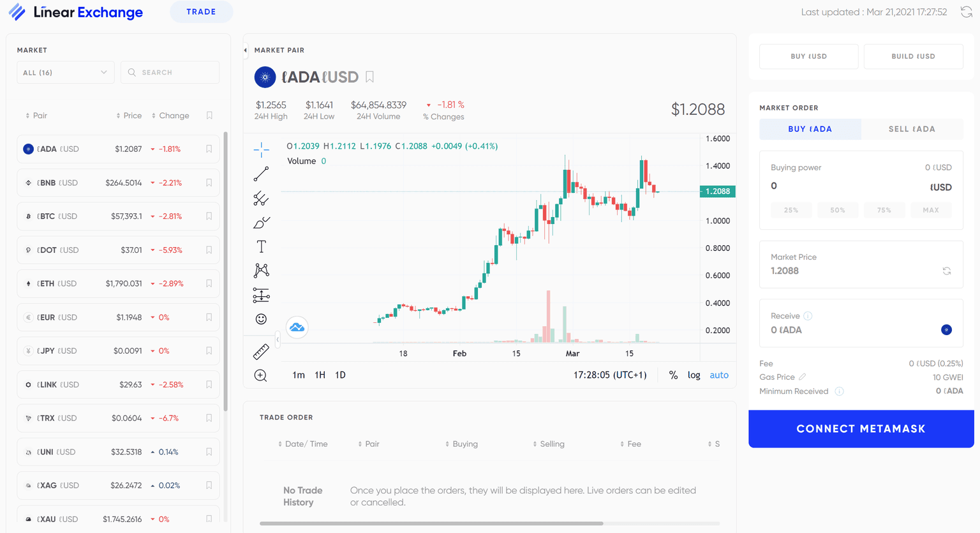Open the ALL (16) market dropdown

pyautogui.click(x=65, y=73)
